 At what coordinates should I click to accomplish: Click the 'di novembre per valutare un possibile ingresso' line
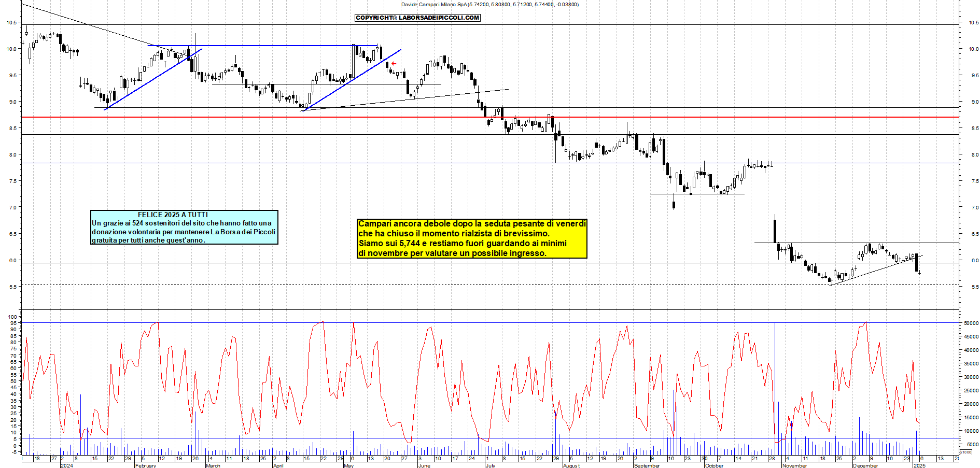[x=452, y=253]
